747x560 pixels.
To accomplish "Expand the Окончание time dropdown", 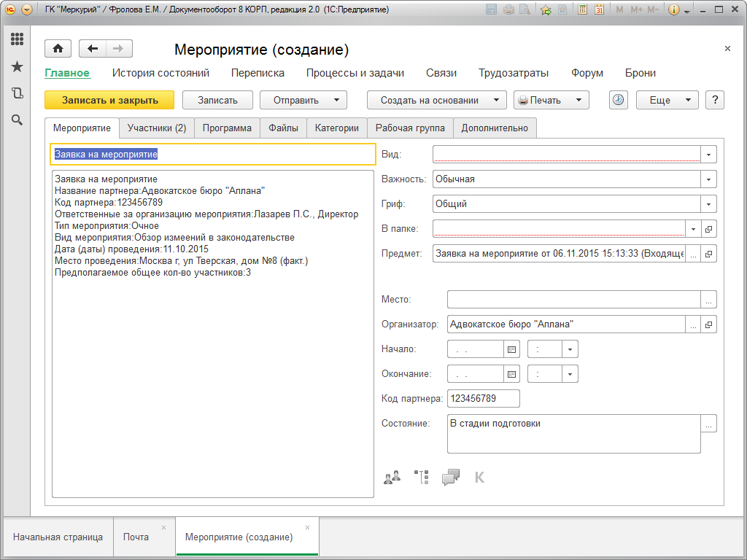I will [x=570, y=374].
